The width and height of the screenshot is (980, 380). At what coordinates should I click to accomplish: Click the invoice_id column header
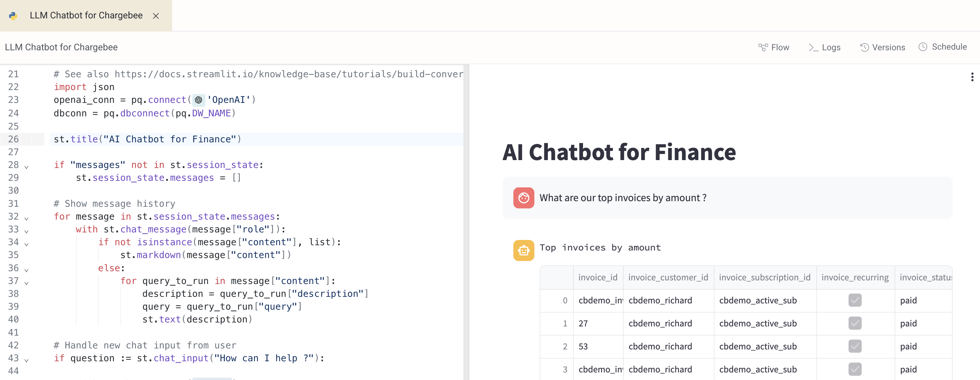click(x=598, y=277)
